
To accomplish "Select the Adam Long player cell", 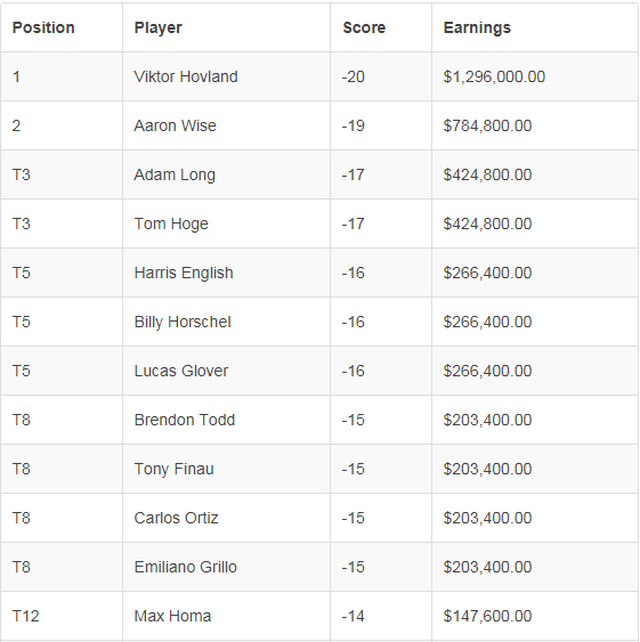I will click(x=175, y=175).
